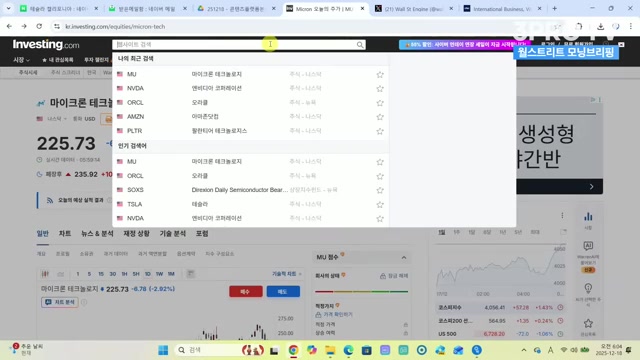Star AMZN in recent searches list
Image resolution: width=640 pixels, height=360 pixels.
click(x=380, y=117)
